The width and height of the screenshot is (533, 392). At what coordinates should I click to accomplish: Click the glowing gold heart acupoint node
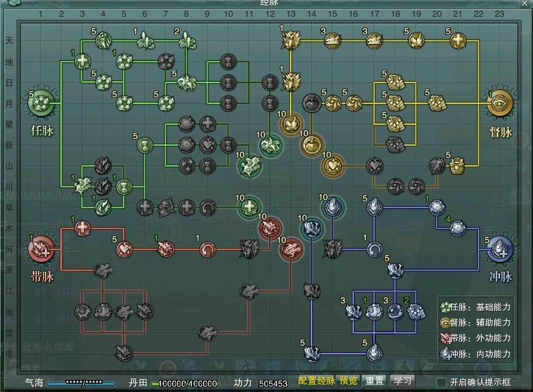332,164
